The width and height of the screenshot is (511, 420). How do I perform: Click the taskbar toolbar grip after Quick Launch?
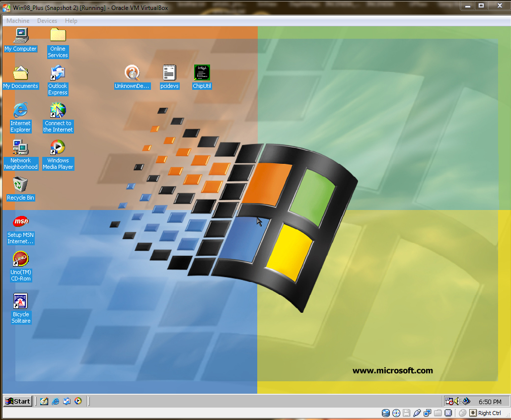(88, 401)
